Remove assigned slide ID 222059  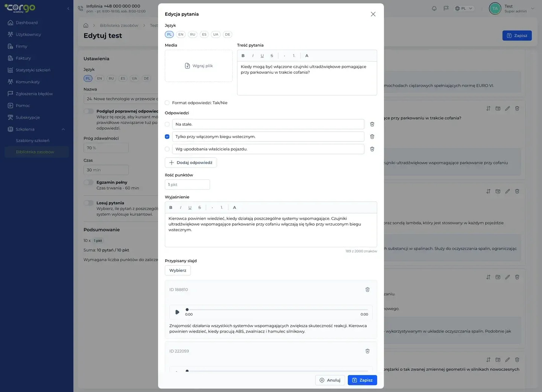[368, 351]
